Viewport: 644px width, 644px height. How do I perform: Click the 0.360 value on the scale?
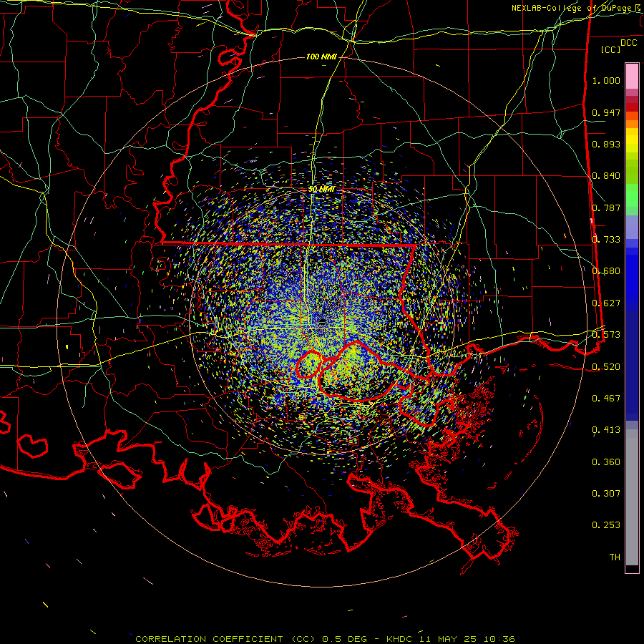click(606, 462)
